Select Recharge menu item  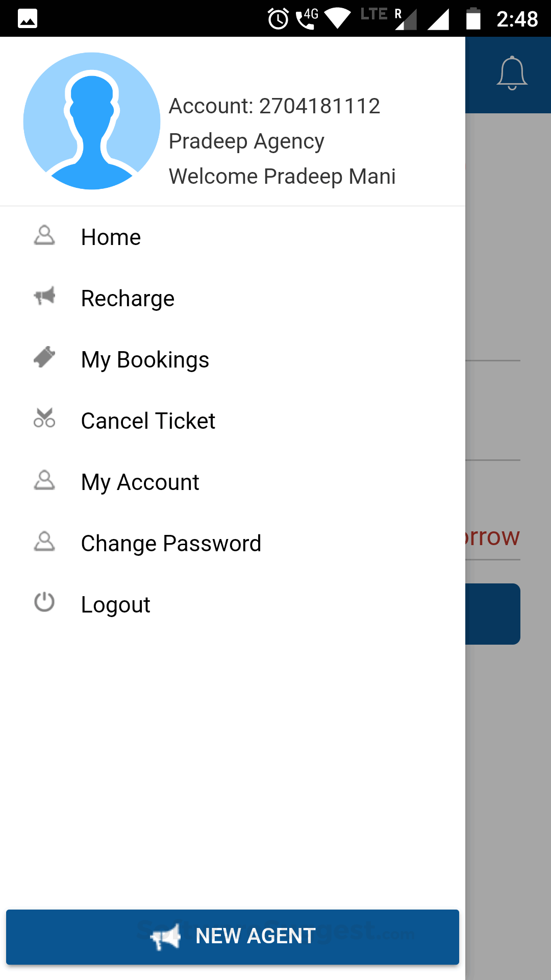point(128,299)
